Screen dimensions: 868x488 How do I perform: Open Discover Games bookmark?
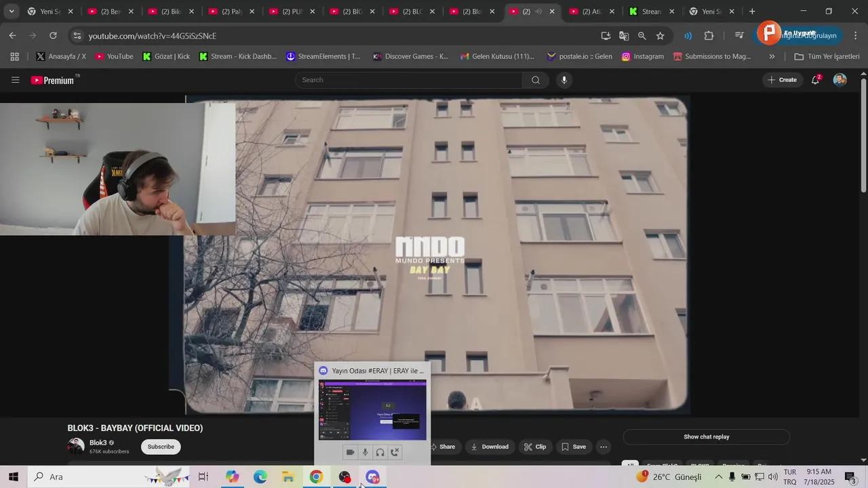[410, 56]
